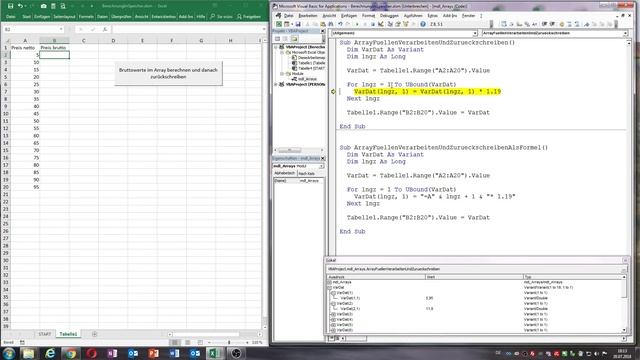The height and width of the screenshot is (360, 640).
Task: Expand the VarDat(3) node in Locals window
Action: click(333, 314)
